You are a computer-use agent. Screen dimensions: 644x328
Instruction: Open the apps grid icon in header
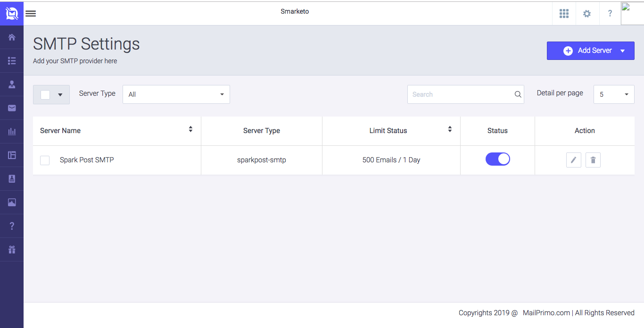pyautogui.click(x=564, y=14)
